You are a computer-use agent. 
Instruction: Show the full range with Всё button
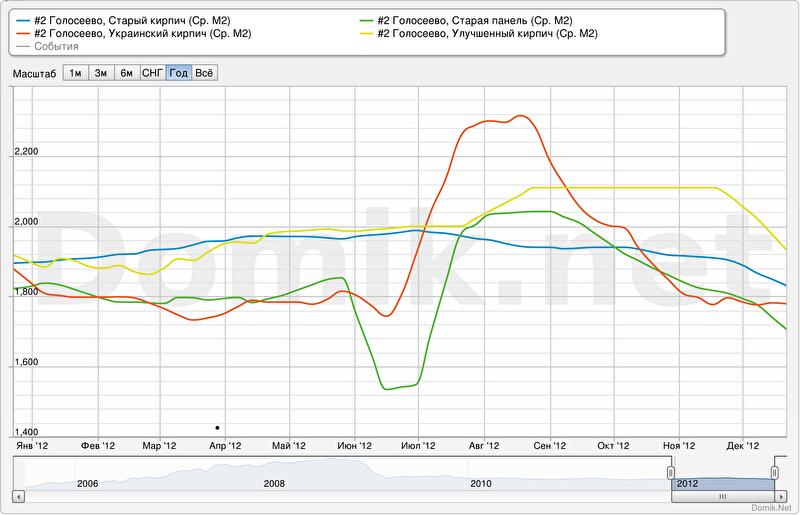pyautogui.click(x=204, y=73)
